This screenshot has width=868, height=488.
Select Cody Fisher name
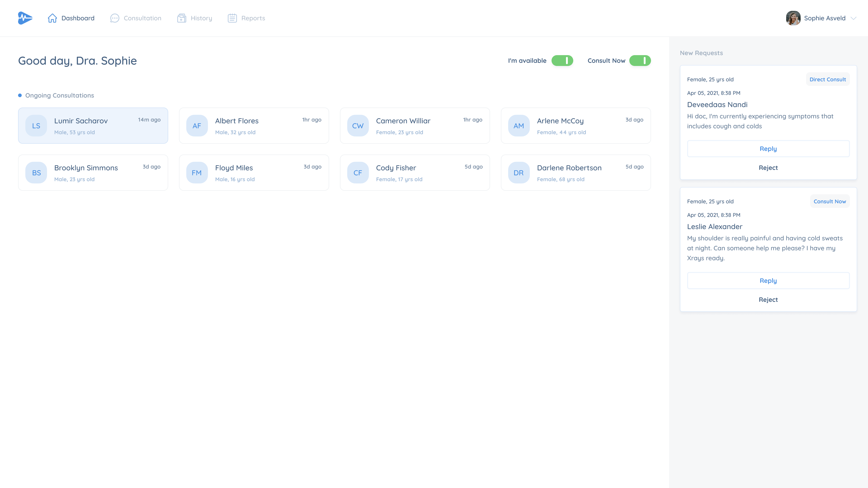click(396, 168)
